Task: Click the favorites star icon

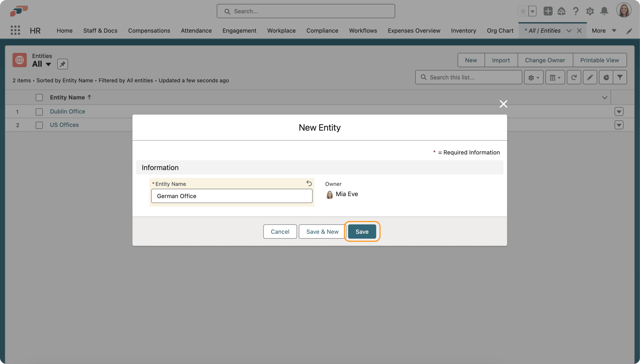Action: point(523,11)
